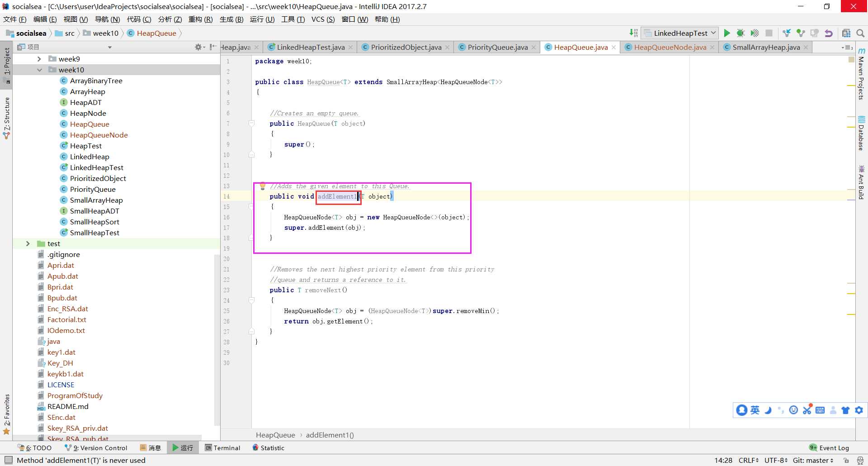Open the 6: TODO tool window
This screenshot has width=868, height=466.
34,448
